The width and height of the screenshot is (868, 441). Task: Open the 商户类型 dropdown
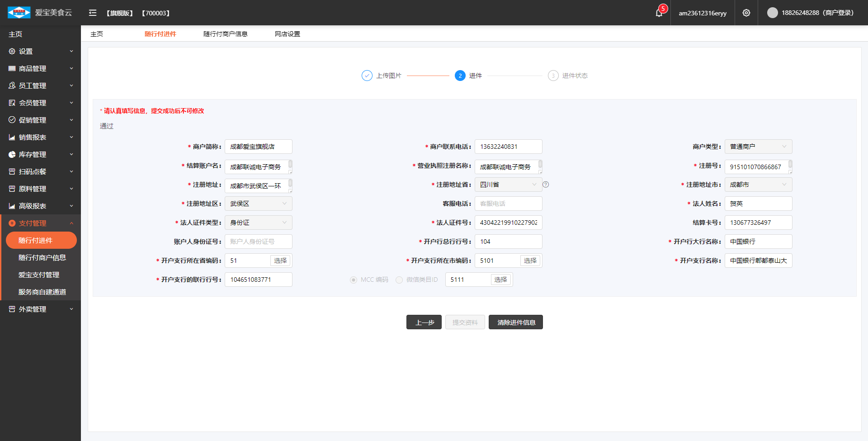758,147
